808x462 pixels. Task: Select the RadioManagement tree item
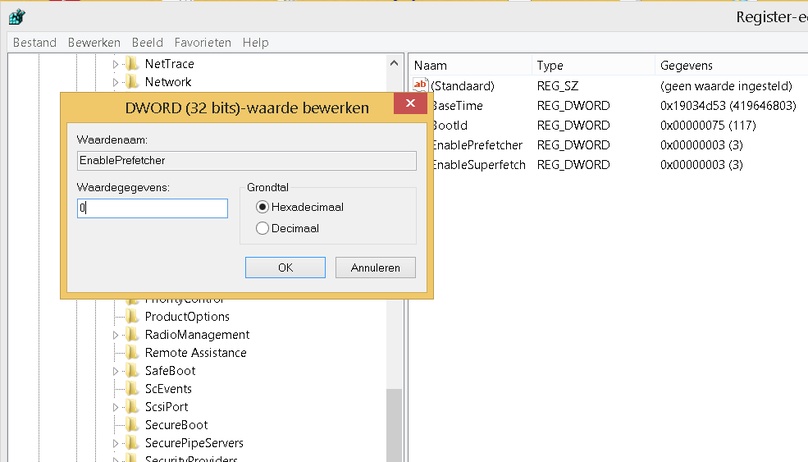tap(197, 335)
